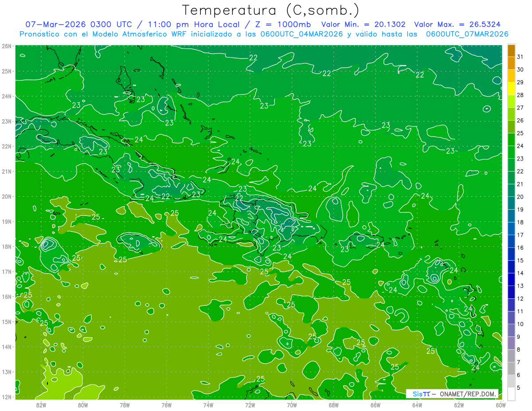Click the 23N latitude label
This screenshot has height=411, width=532.
[7, 121]
